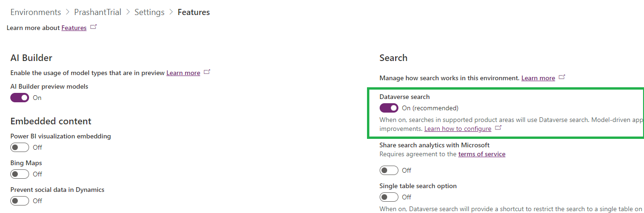644x213 pixels.
Task: Enable the Bing Maps toggle
Action: click(20, 174)
